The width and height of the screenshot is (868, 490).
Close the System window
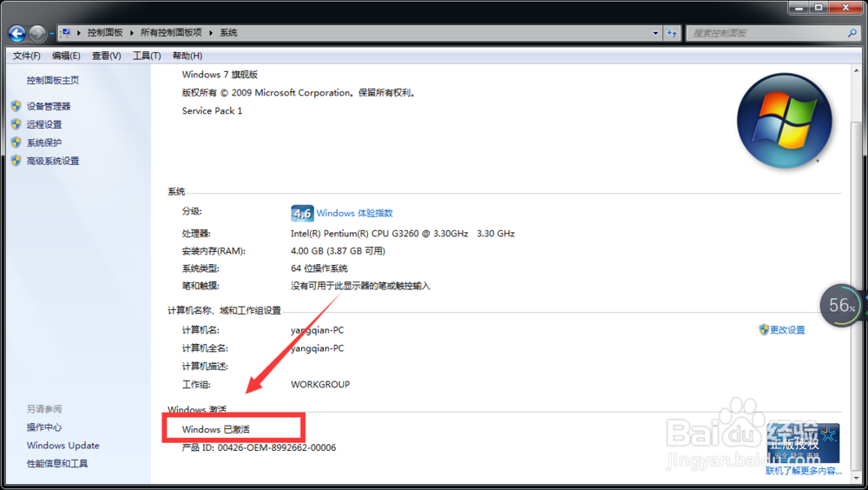click(x=845, y=7)
